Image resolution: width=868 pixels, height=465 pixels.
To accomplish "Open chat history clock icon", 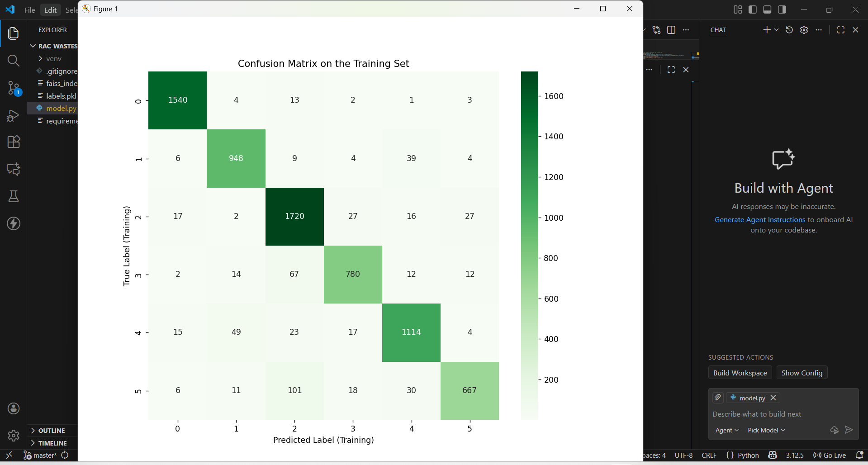I will point(789,30).
